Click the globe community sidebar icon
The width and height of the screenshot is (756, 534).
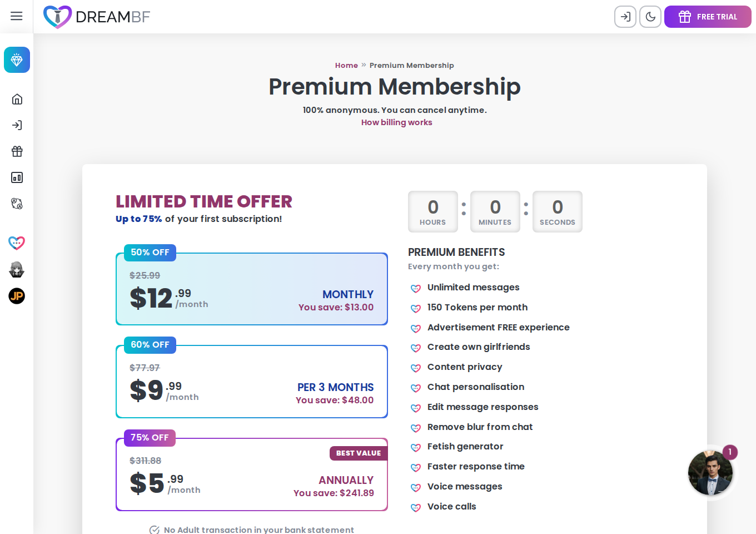point(17,204)
